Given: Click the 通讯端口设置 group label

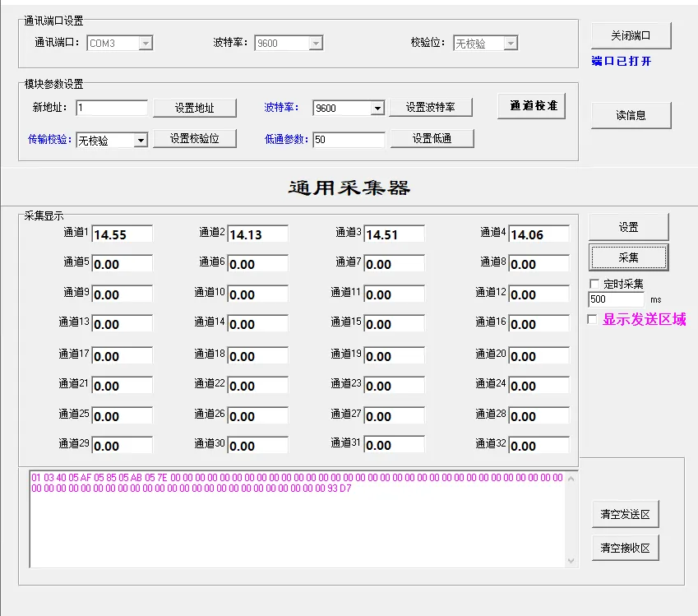Looking at the screenshot, I should point(53,21).
